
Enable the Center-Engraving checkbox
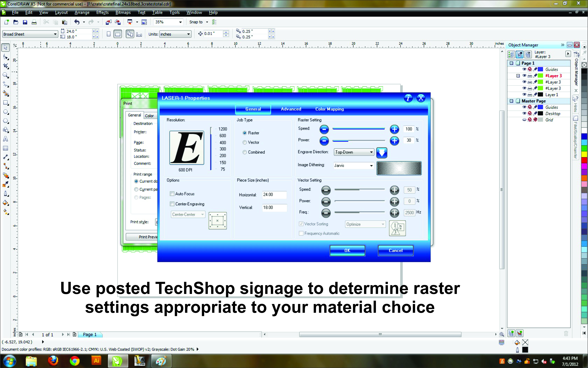tap(172, 204)
